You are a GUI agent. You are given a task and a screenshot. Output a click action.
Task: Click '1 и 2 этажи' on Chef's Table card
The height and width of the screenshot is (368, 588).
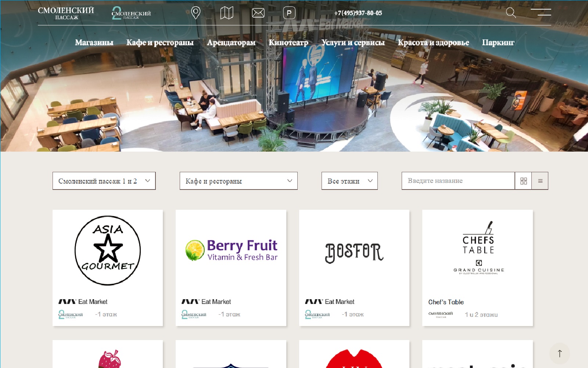click(481, 315)
